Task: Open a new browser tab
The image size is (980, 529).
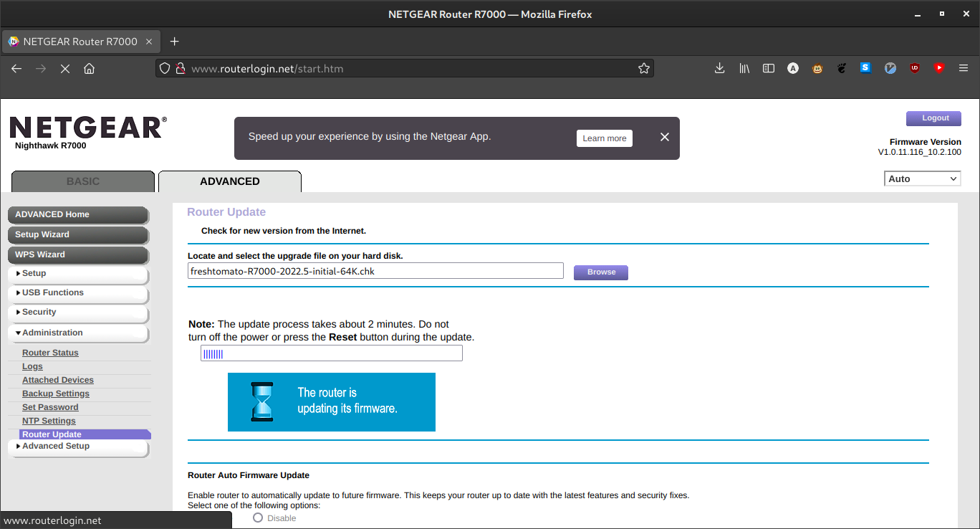Action: [x=174, y=42]
